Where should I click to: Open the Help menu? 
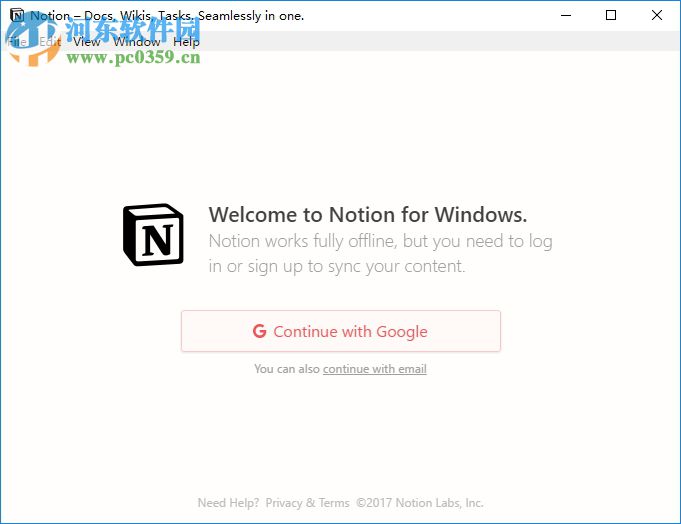click(x=186, y=42)
